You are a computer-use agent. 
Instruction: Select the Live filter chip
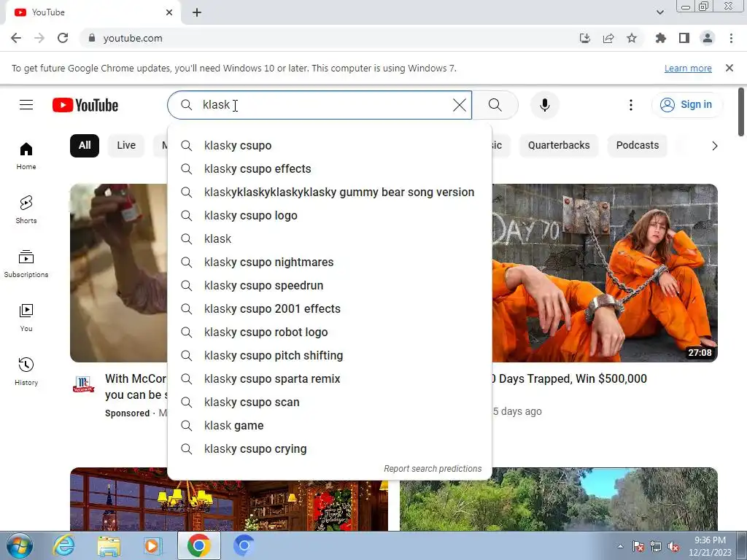(x=126, y=145)
